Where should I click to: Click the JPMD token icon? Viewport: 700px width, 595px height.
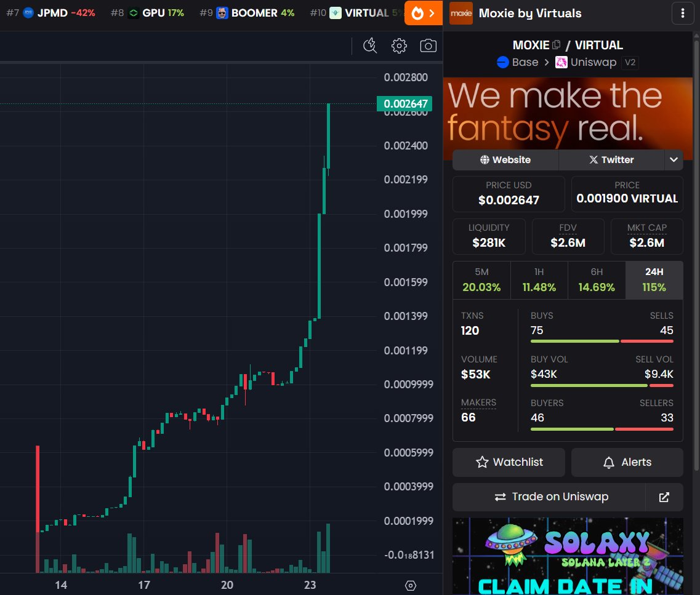click(x=28, y=12)
